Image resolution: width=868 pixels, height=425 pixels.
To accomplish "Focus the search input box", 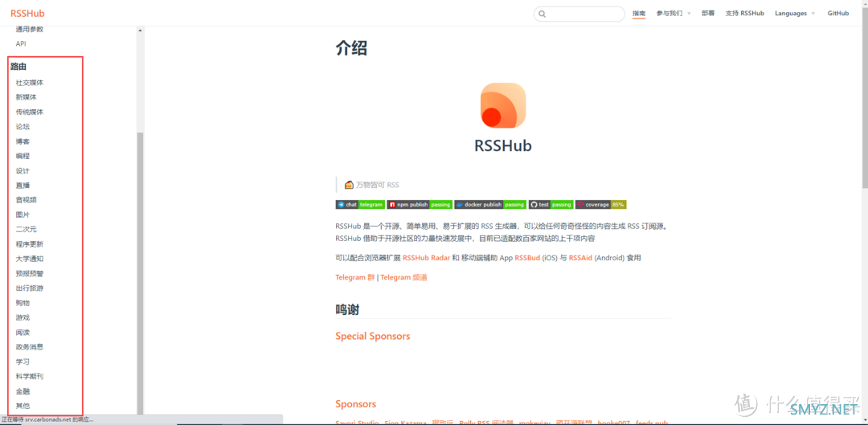I will (579, 14).
